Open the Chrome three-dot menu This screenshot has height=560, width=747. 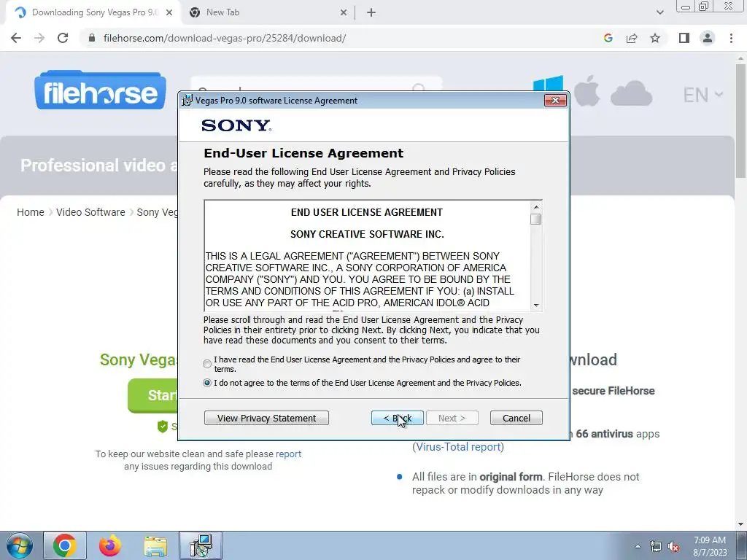[x=731, y=38]
